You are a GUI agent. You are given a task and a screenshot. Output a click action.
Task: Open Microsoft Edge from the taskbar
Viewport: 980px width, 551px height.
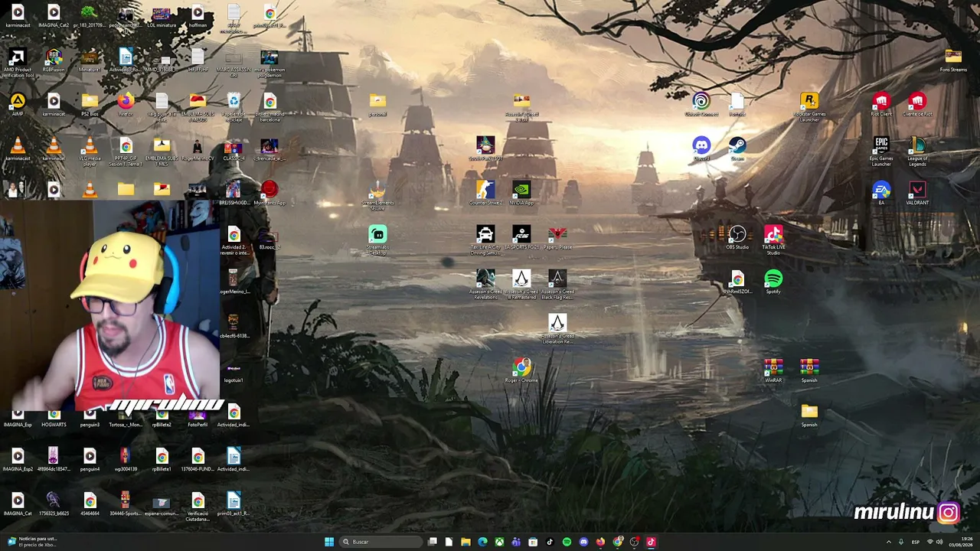point(482,542)
